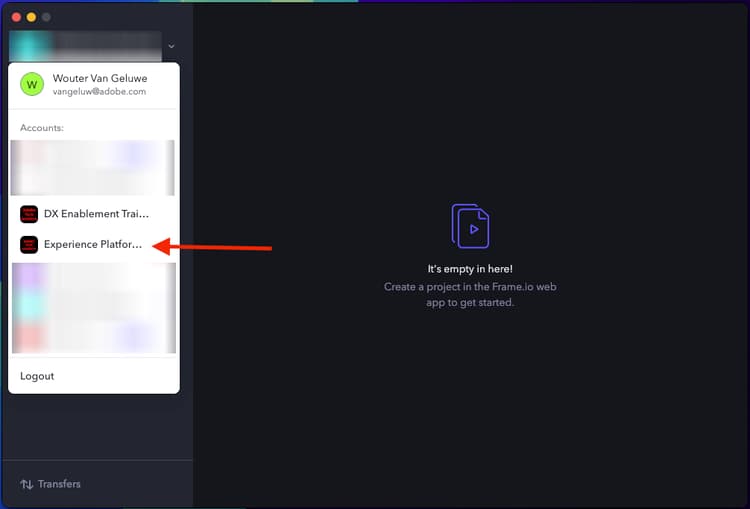Click the "It's empty in here!" heading
The width and height of the screenshot is (750, 509).
coord(470,269)
